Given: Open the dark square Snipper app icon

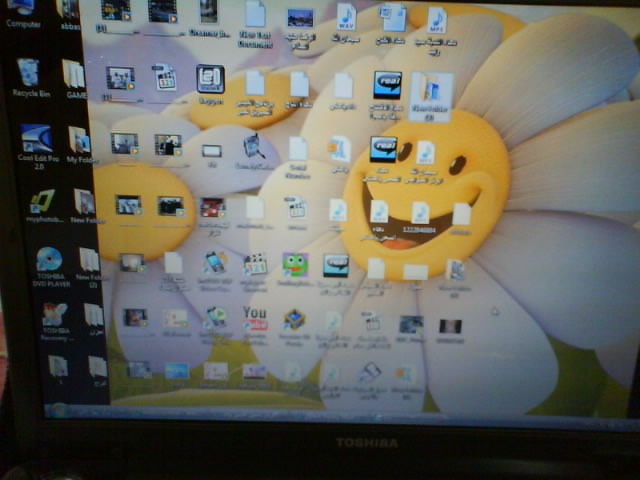Looking at the screenshot, I should (x=210, y=79).
